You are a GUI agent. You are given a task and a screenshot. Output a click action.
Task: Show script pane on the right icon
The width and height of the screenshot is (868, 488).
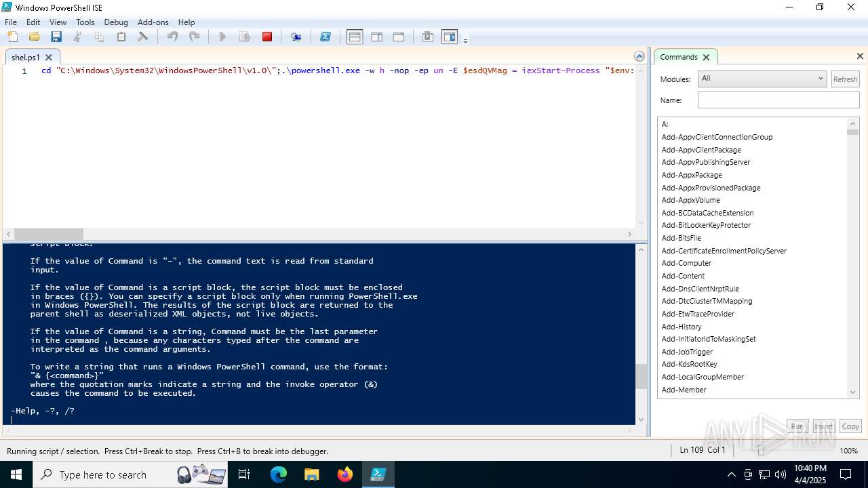pyautogui.click(x=376, y=37)
